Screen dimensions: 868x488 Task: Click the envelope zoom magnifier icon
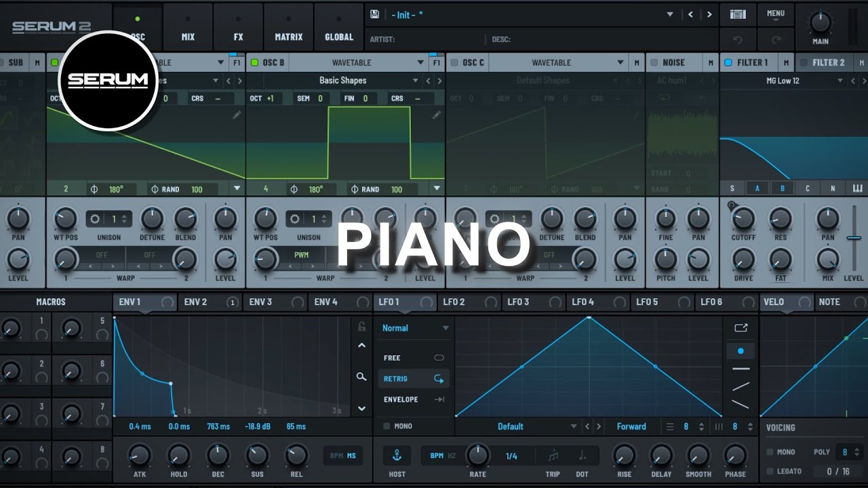pos(361,377)
